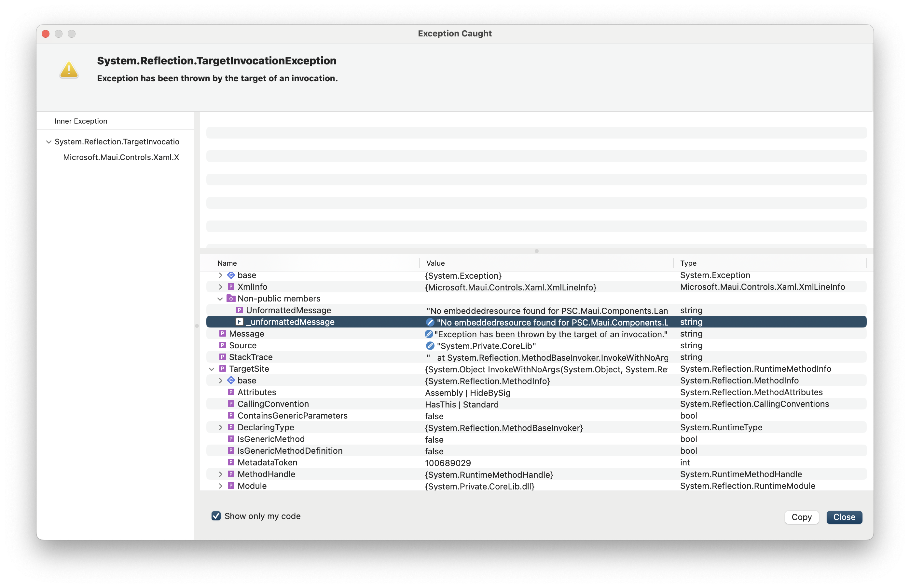Expand the DeclaringType property

pyautogui.click(x=220, y=427)
